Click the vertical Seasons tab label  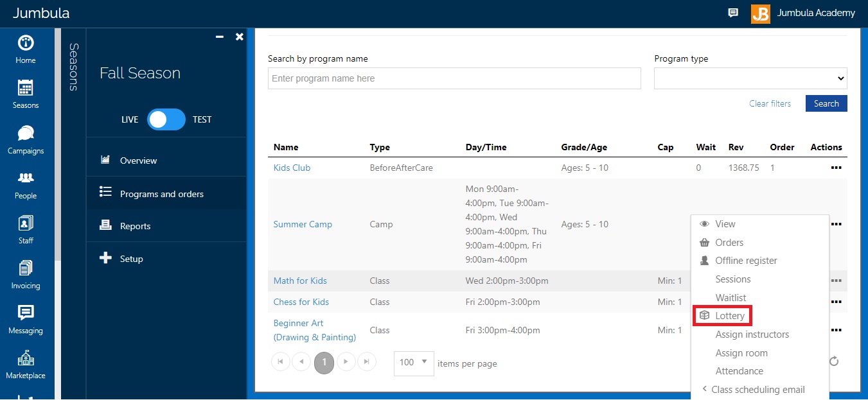coord(73,67)
